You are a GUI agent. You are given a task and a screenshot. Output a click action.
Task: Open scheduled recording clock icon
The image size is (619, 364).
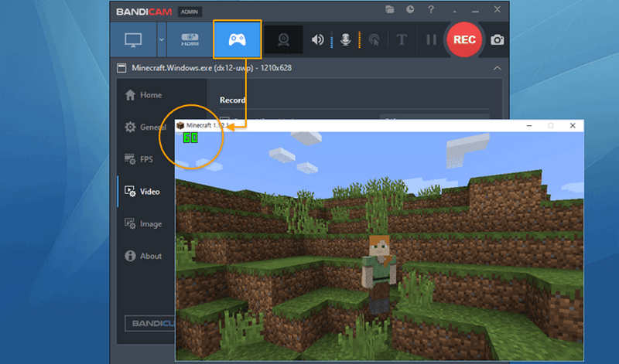coord(410,11)
